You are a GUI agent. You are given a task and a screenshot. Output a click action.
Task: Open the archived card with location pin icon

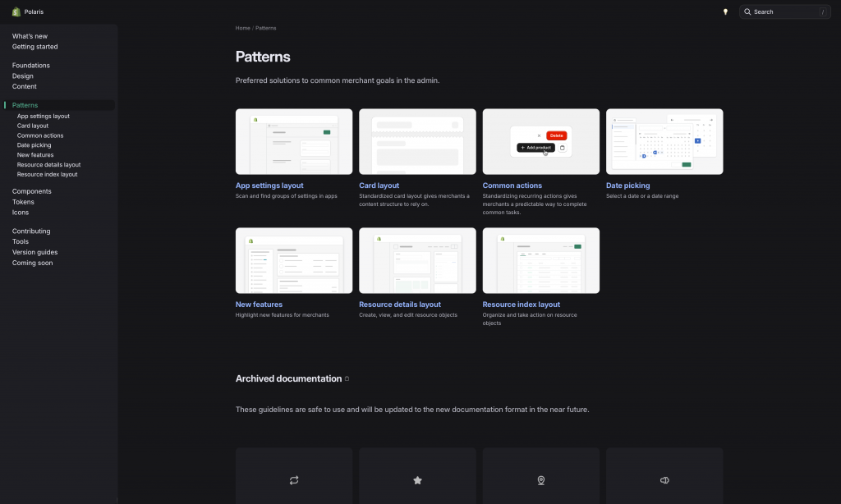(540, 476)
